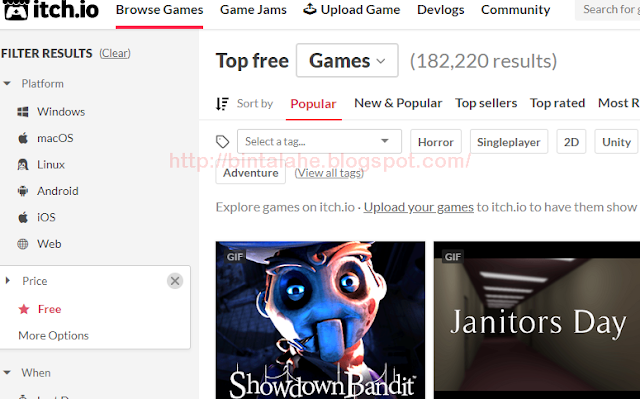This screenshot has width=640, height=399.
Task: Filter by the Unity tag
Action: (616, 142)
